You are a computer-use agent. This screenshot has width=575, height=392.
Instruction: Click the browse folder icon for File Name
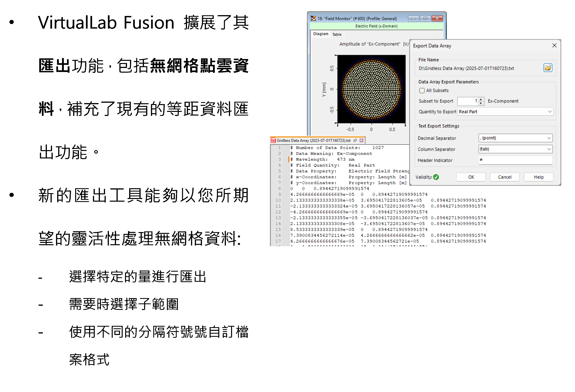coord(548,68)
